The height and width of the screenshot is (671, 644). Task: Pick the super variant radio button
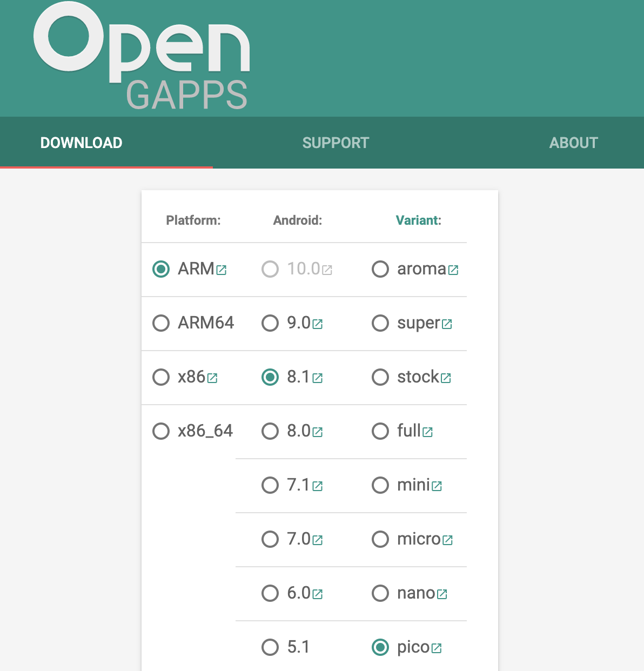click(380, 323)
